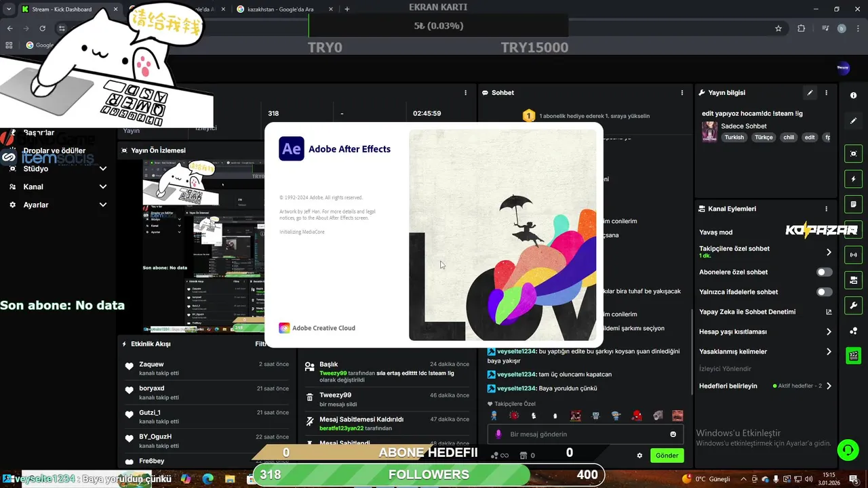The width and height of the screenshot is (868, 488).
Task: Click the green clapperboard icon in right sidebar
Action: [x=853, y=355]
